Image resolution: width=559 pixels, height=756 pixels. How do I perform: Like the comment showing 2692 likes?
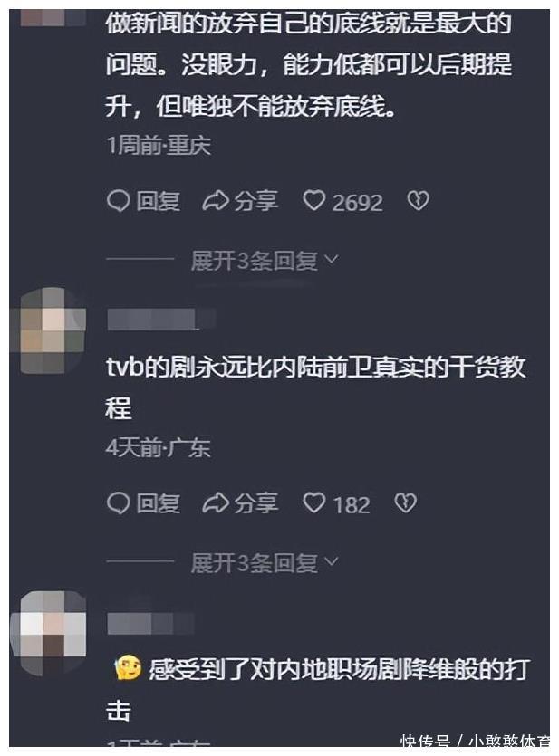(314, 201)
